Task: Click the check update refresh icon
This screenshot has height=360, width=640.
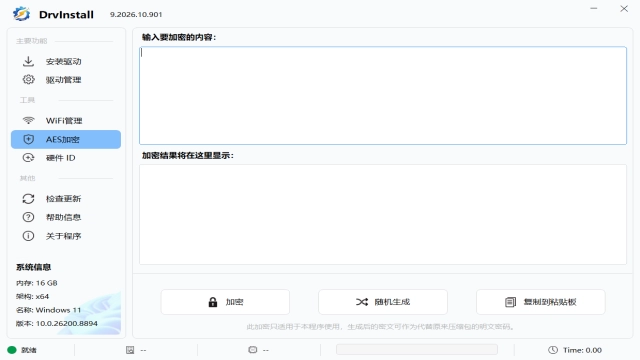Action: point(28,198)
